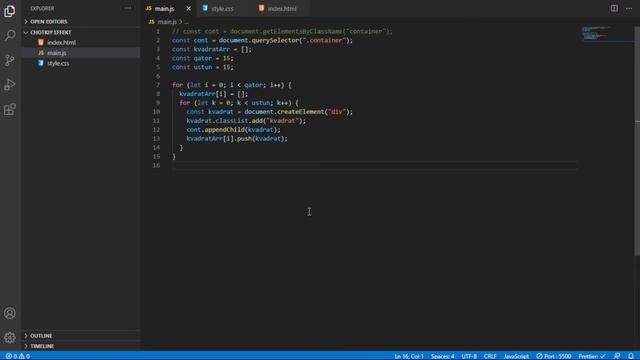Switch to the index.html tab

point(282,8)
